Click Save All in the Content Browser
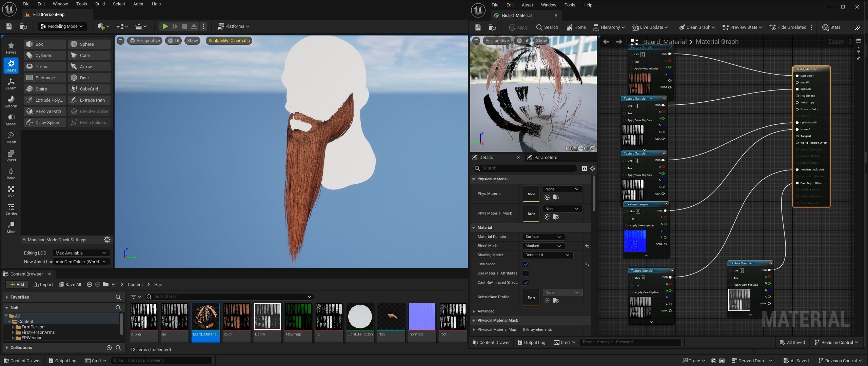This screenshot has width=868, height=366. 70,285
